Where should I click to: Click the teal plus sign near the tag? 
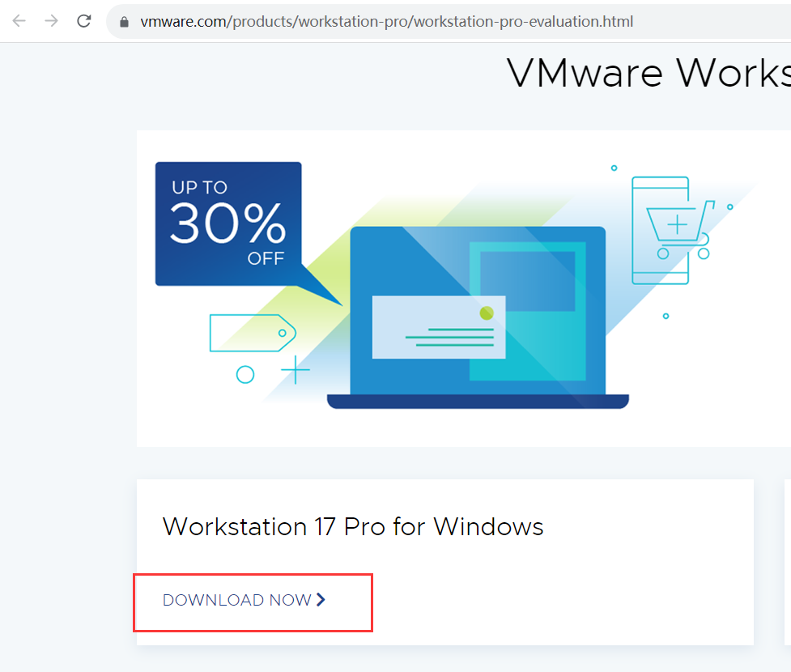[296, 370]
